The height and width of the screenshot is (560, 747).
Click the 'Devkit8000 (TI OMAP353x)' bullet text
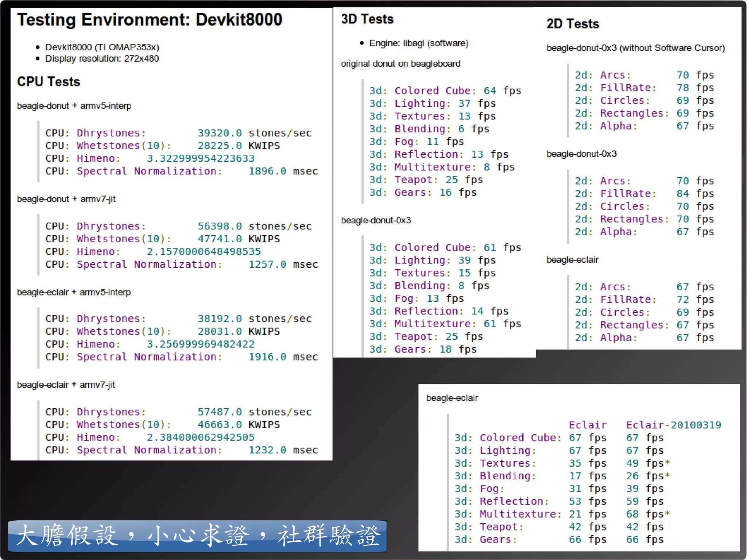pyautogui.click(x=102, y=47)
